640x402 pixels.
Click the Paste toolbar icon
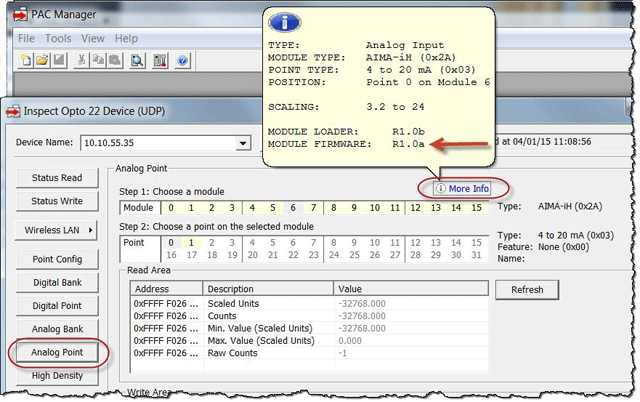pos(115,61)
